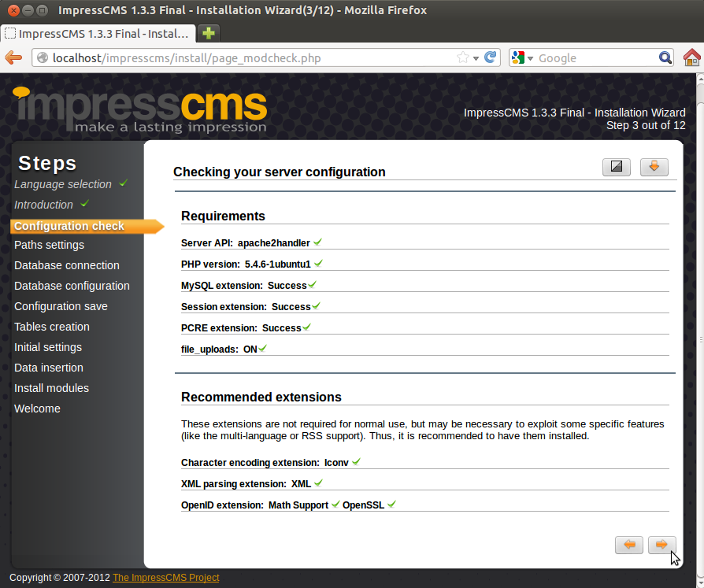This screenshot has width=704, height=588.
Task: Click inside the Google search field
Action: coord(595,57)
